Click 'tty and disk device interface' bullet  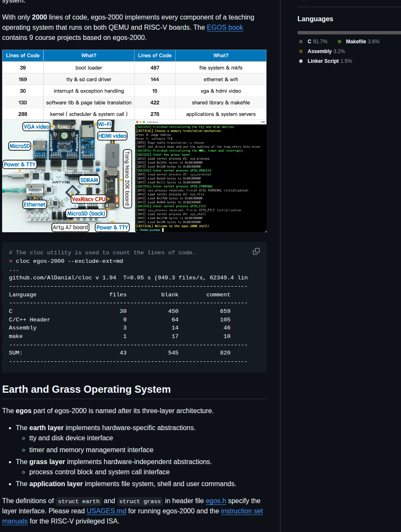(71, 438)
